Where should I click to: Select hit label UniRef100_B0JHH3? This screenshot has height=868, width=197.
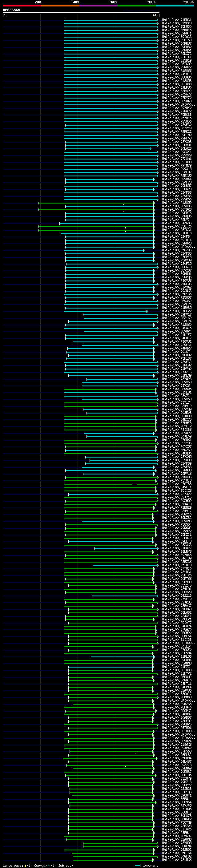[176, 416]
